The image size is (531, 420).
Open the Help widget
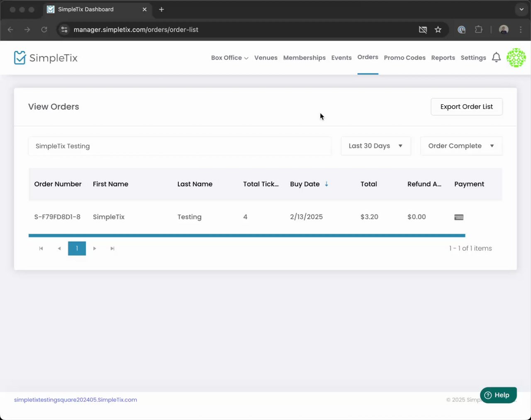(x=498, y=395)
